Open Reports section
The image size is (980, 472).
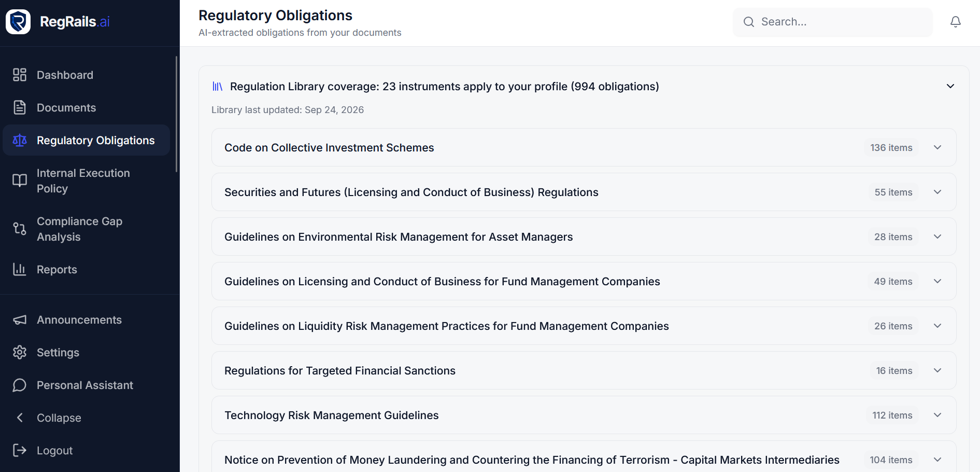click(57, 269)
